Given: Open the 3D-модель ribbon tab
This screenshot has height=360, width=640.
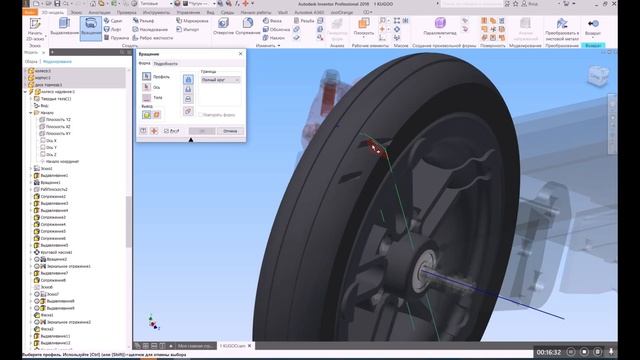Looking at the screenshot, I should (53, 12).
